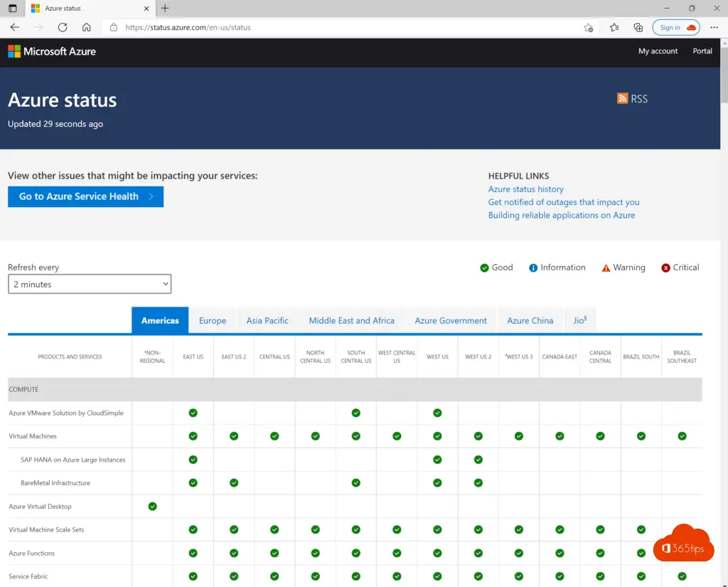
Task: Click Go to Azure Service Health button
Action: [85, 197]
